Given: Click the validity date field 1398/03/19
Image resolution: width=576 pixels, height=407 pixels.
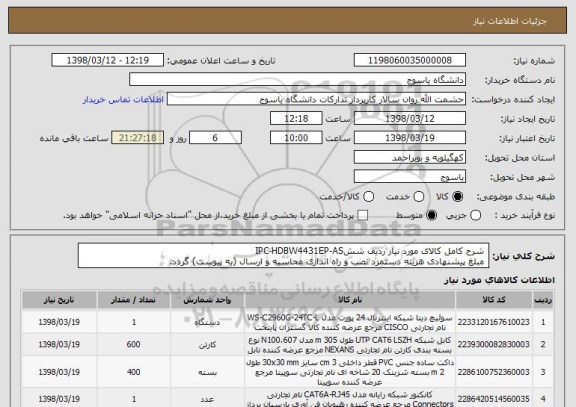Looking at the screenshot, I should point(410,138).
